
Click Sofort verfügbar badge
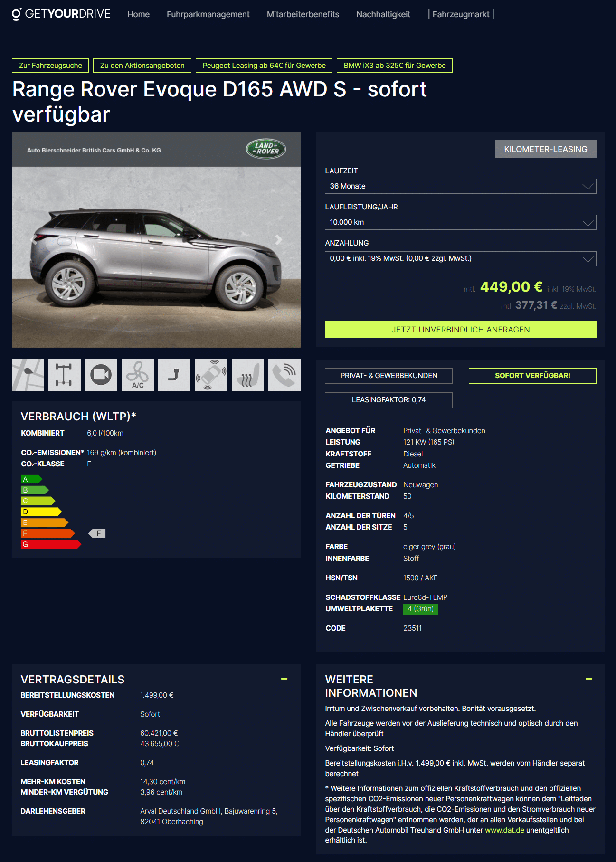pos(532,376)
